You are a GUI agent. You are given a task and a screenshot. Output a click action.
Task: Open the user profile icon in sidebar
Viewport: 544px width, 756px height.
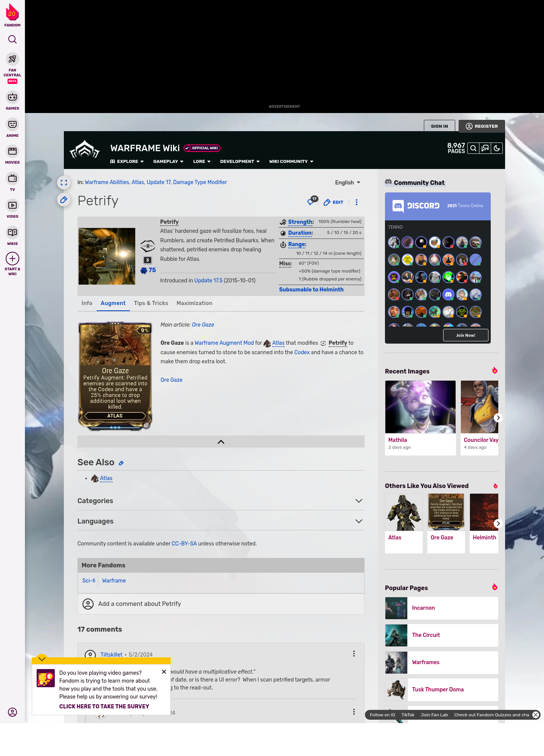click(12, 712)
